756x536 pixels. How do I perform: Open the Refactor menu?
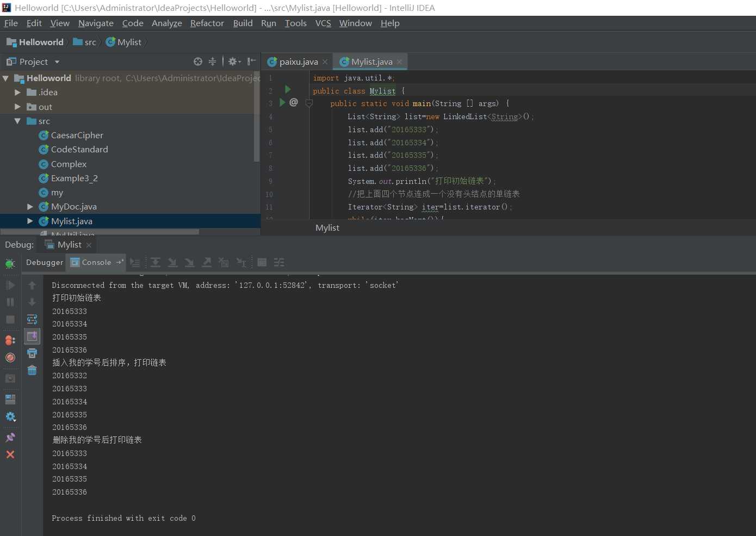[x=207, y=23]
